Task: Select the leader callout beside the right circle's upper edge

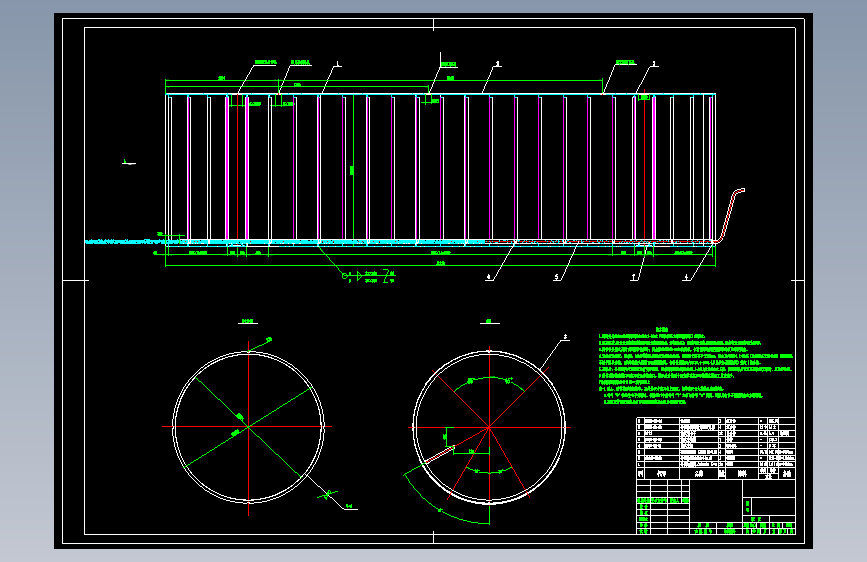Action: pyautogui.click(x=555, y=352)
